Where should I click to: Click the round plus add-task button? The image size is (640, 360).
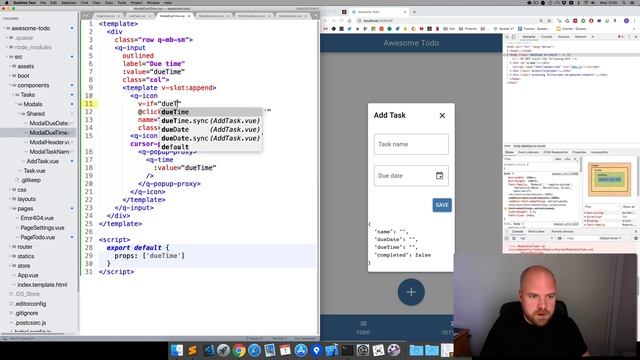point(411,292)
